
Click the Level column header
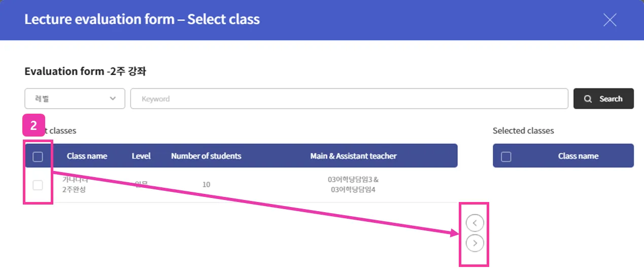tap(141, 156)
